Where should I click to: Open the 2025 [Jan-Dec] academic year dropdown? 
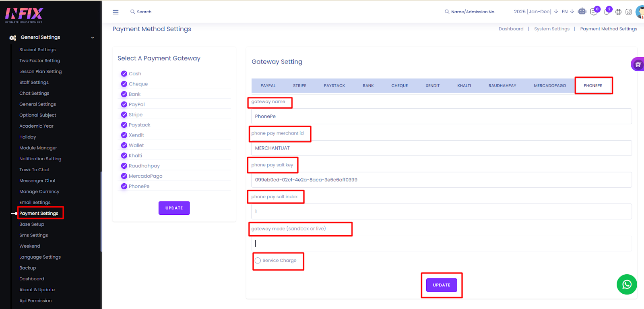click(536, 12)
